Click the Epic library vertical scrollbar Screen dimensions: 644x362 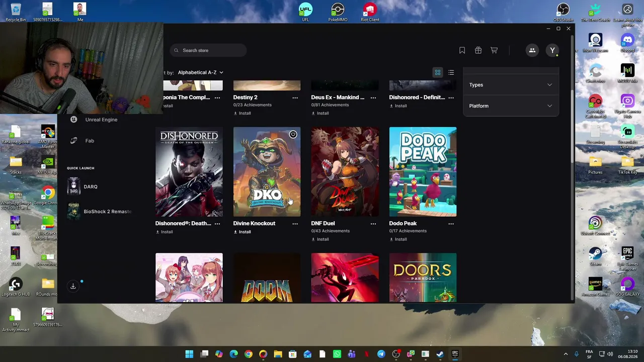[x=572, y=126]
